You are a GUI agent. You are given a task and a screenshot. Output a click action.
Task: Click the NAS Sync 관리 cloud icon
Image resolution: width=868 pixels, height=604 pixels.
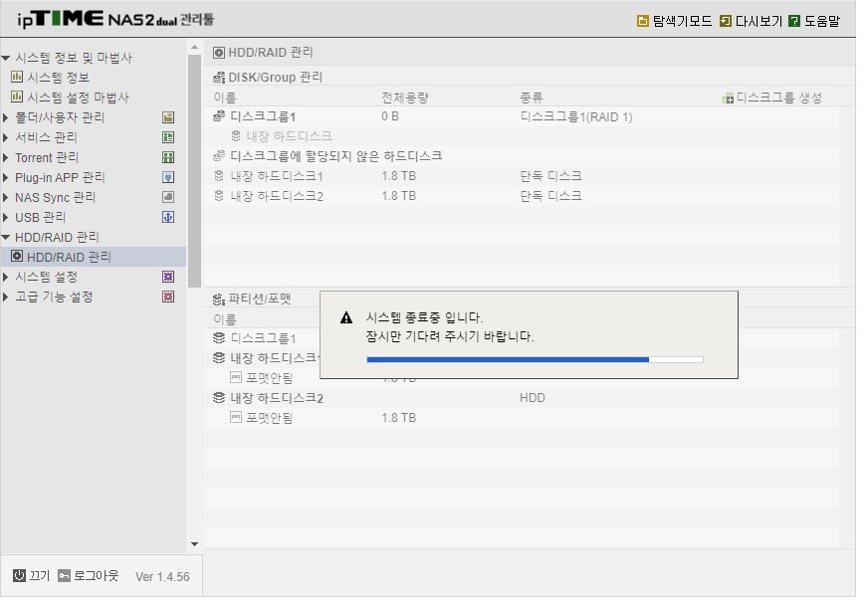168,197
